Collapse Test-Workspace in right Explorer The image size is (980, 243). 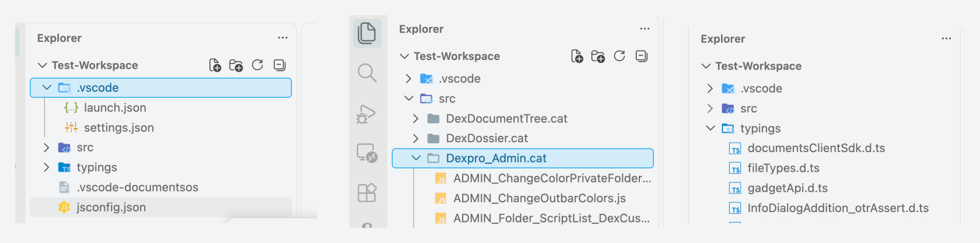[x=706, y=66]
